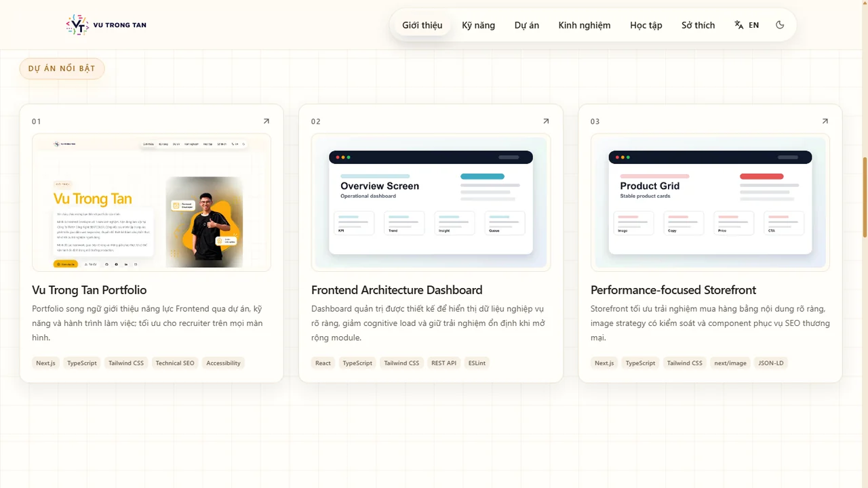
Task: Click Technical SEO tag
Action: (175, 363)
